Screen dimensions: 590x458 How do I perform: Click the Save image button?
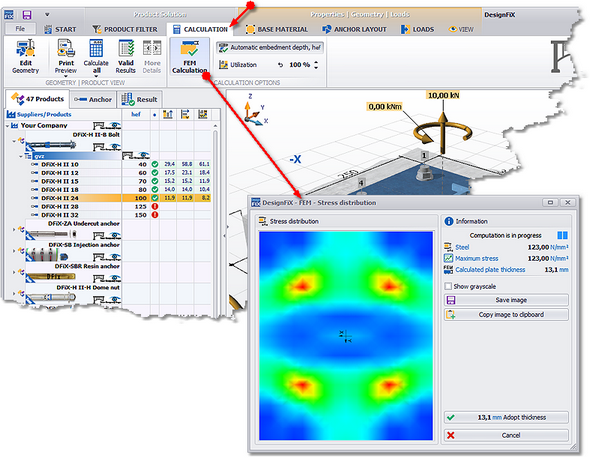(506, 300)
